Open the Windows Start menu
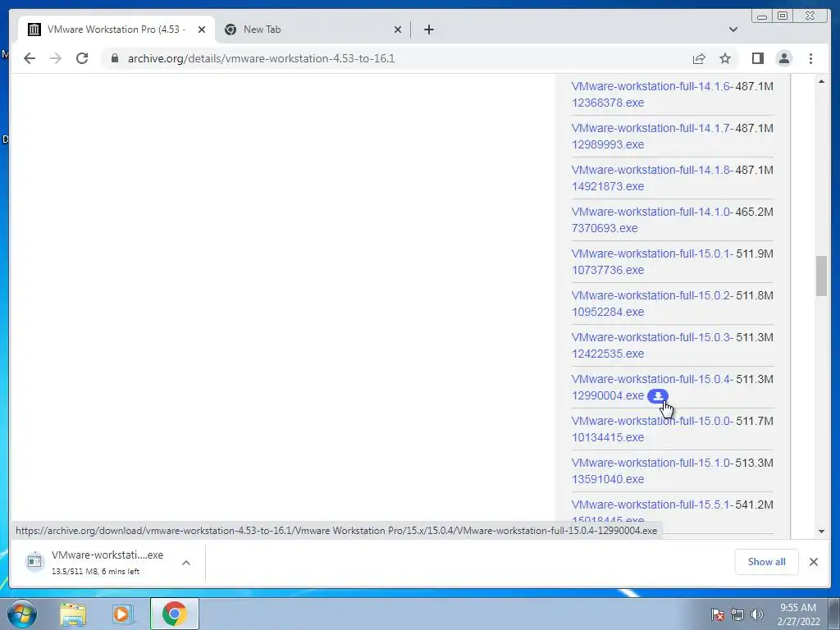The height and width of the screenshot is (630, 840). tap(21, 614)
